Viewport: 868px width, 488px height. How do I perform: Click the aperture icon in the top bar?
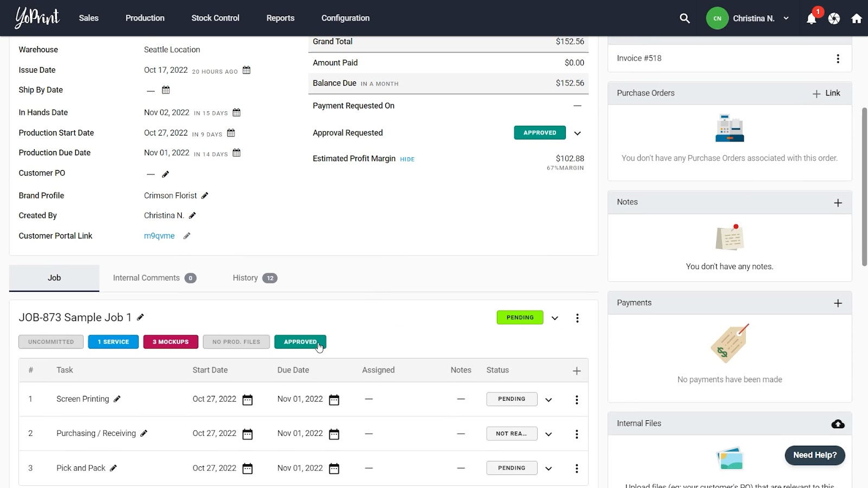834,18
